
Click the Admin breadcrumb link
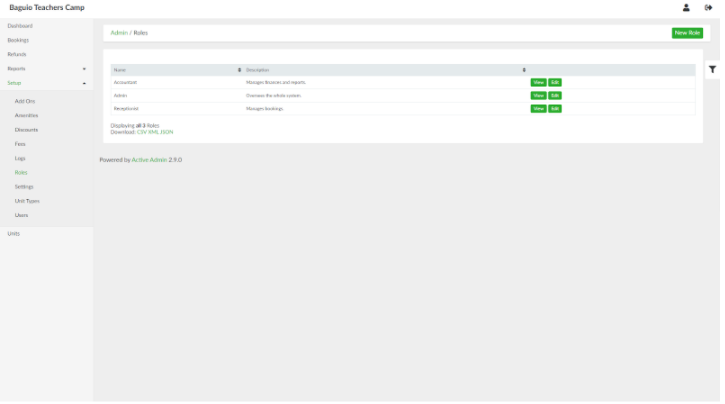tap(119, 33)
